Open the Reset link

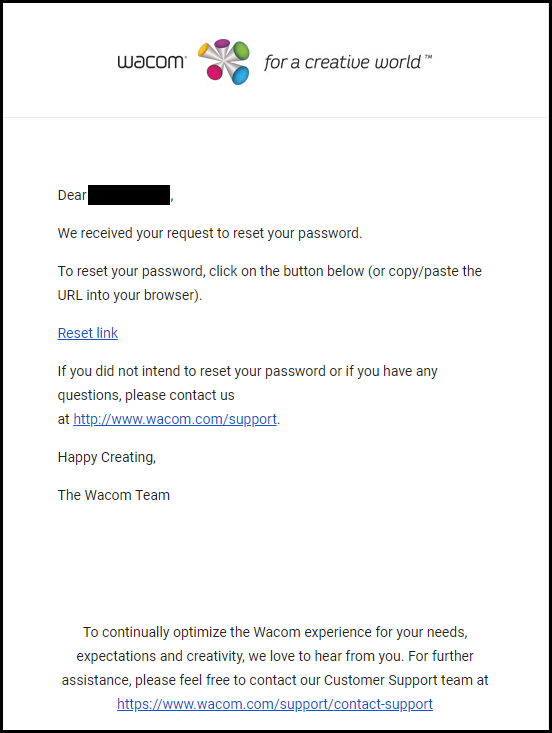(x=88, y=333)
